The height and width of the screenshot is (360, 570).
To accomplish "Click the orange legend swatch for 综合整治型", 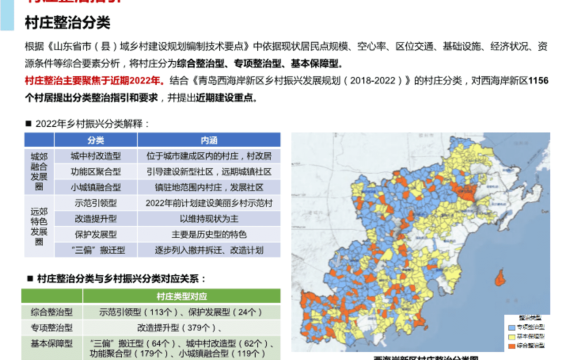I will click(x=511, y=346).
